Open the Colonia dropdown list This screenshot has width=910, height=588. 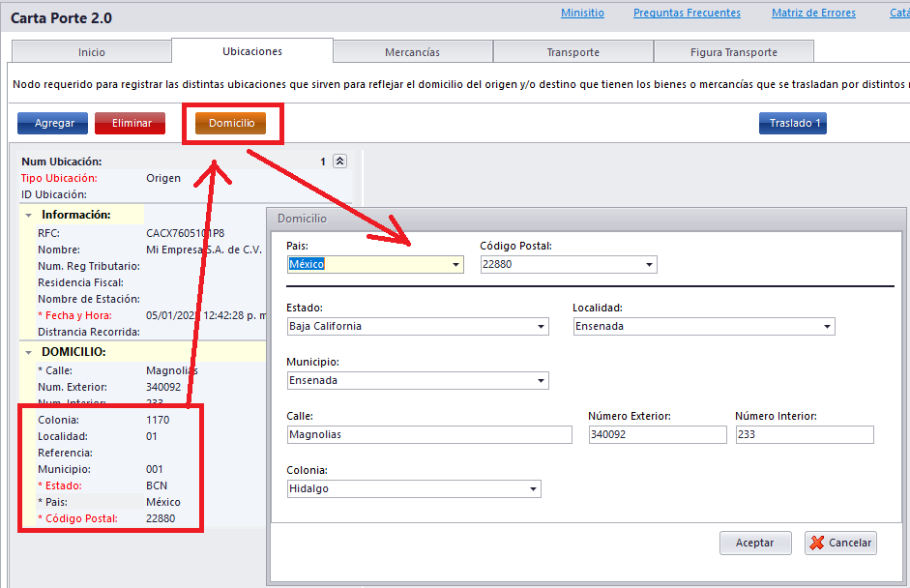click(x=533, y=489)
